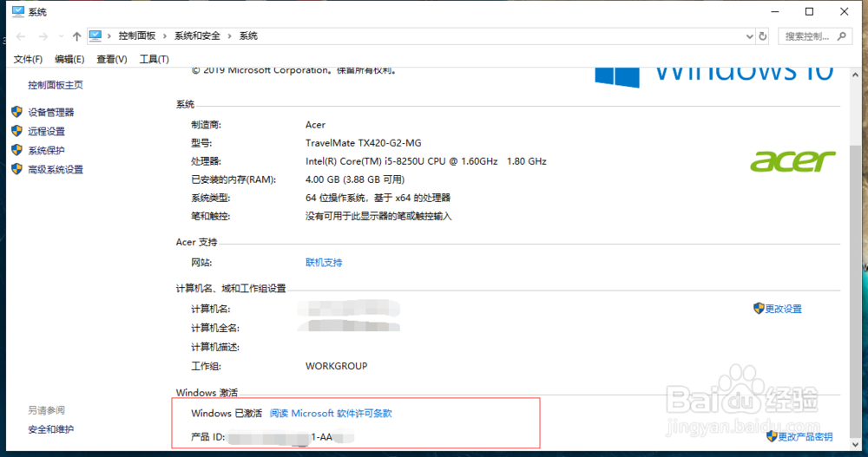Click shield icon beside 更改产品密钥
Viewport: 868px width, 457px height.
772,436
